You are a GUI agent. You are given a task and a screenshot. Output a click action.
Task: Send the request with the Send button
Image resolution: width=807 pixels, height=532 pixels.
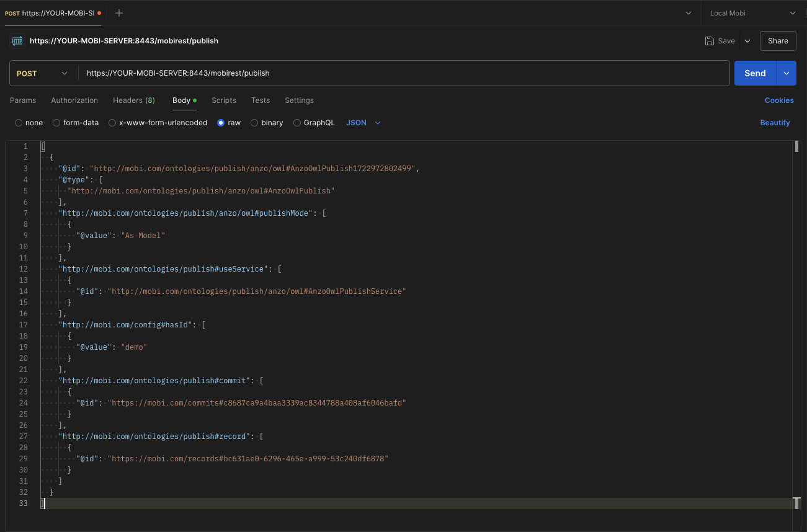point(755,73)
